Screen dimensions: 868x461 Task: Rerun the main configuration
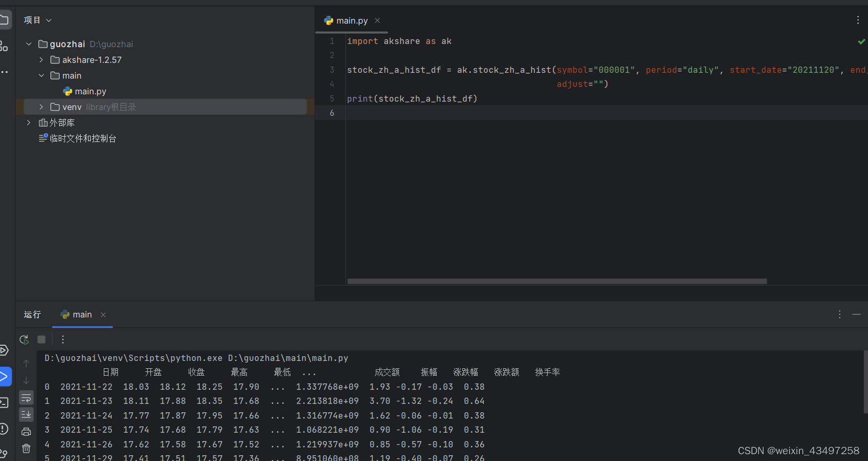pyautogui.click(x=24, y=339)
